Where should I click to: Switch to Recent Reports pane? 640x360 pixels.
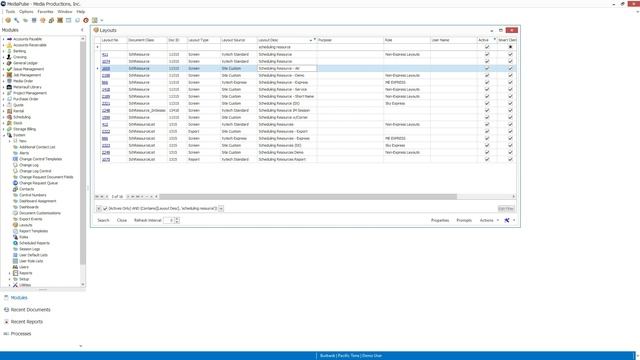[27, 322]
